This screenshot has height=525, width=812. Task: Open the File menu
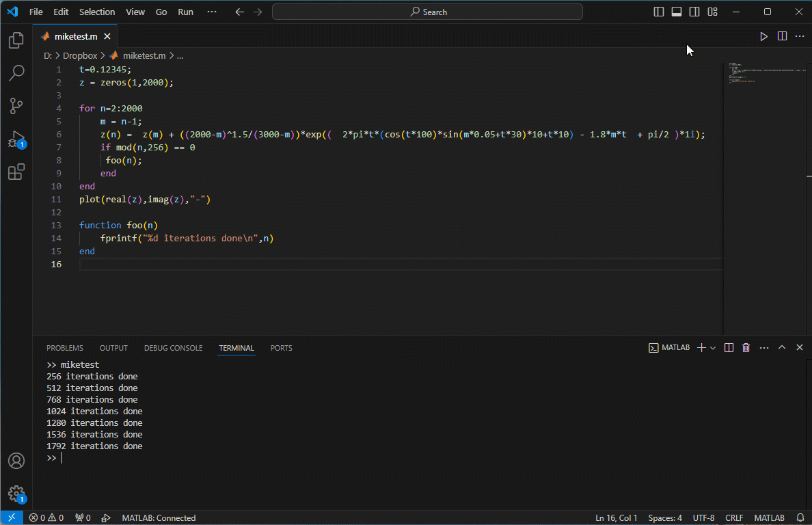pyautogui.click(x=36, y=12)
